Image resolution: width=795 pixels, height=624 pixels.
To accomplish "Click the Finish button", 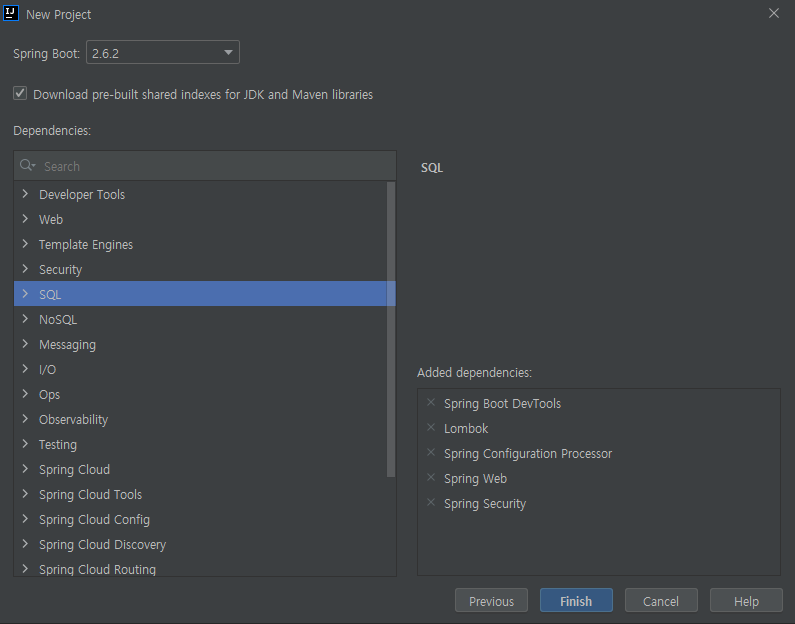I will (x=576, y=601).
